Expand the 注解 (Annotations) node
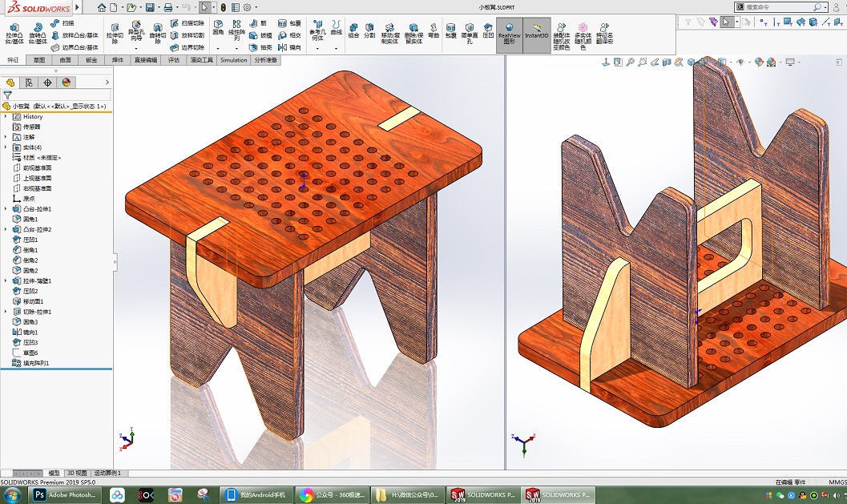Viewport: 847px width, 504px height. (x=6, y=137)
